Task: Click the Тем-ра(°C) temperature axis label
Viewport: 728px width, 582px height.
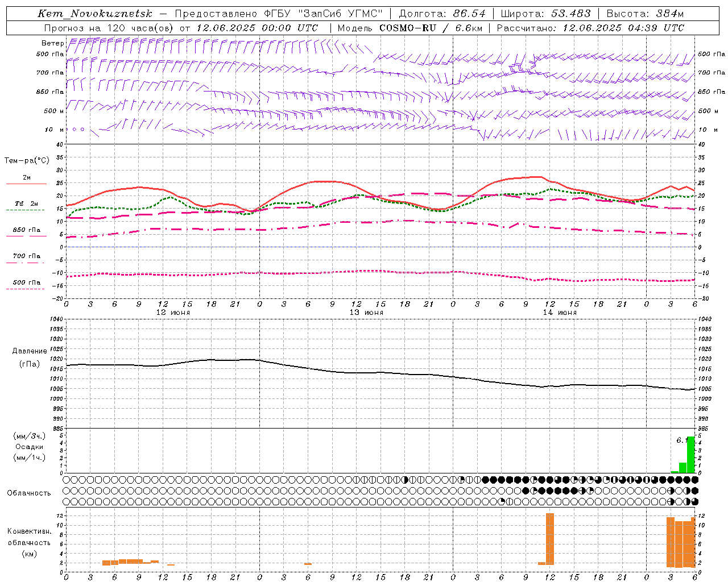Action: (27, 161)
